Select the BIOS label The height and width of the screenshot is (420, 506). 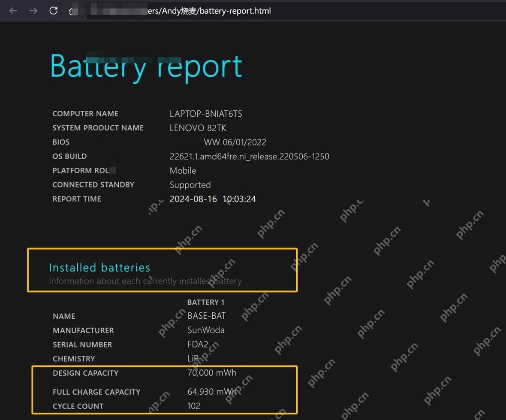tap(61, 142)
